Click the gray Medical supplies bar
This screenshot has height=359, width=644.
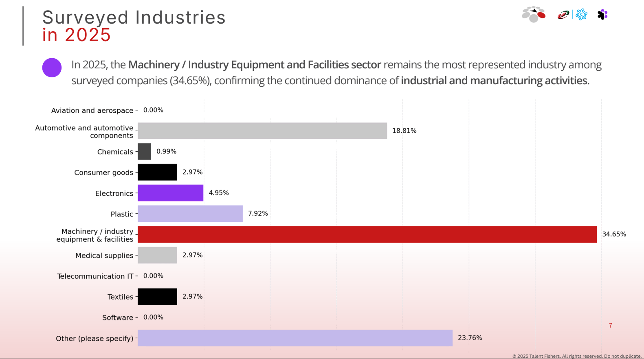click(x=157, y=255)
